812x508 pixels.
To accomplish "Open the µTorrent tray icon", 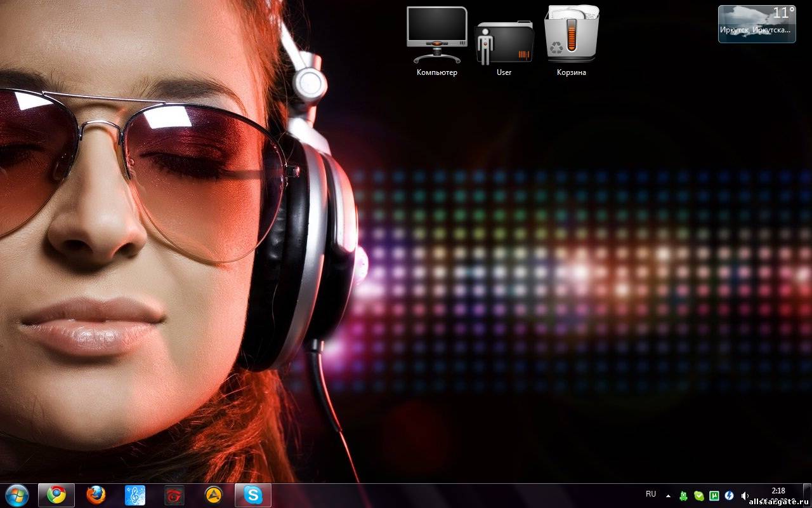I will (x=714, y=495).
